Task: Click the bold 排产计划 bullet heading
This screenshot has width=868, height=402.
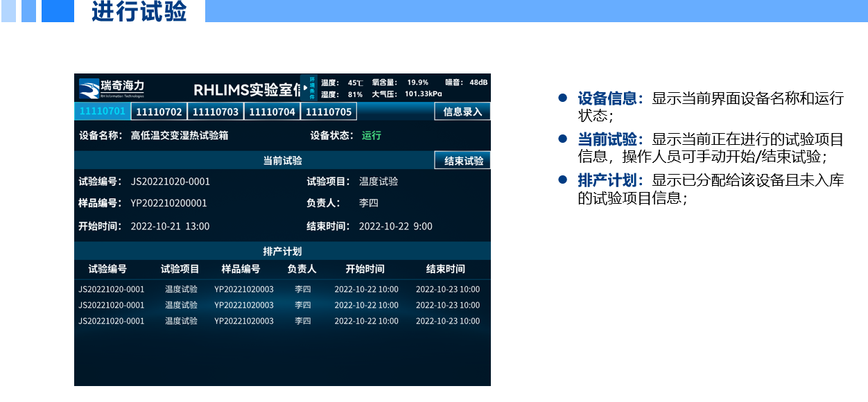Action: point(611,180)
